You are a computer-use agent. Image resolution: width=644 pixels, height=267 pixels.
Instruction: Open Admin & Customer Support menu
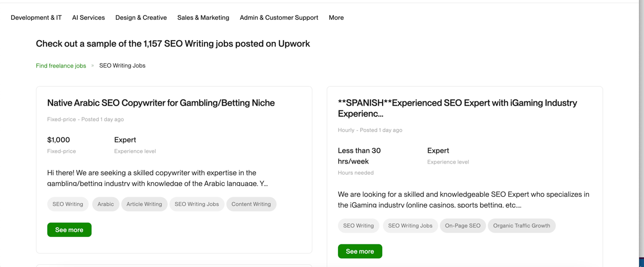[x=279, y=18]
